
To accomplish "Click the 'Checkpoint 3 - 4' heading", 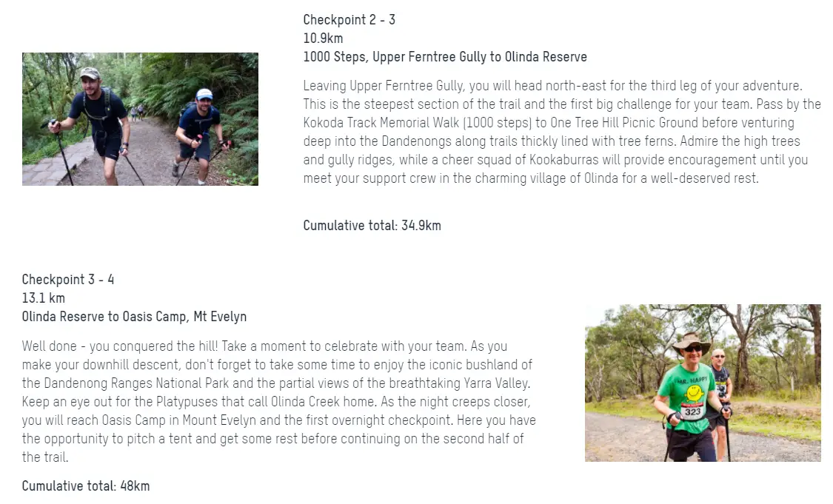I will [x=68, y=279].
